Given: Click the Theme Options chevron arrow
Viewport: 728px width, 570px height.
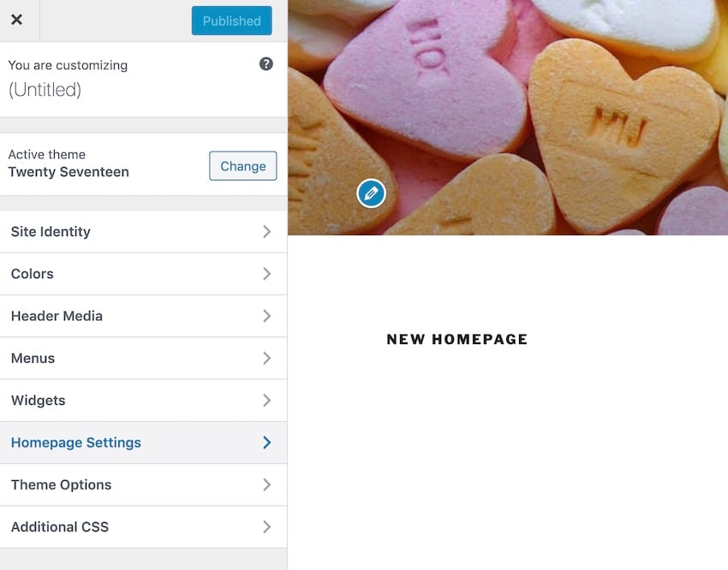Looking at the screenshot, I should pos(266,484).
